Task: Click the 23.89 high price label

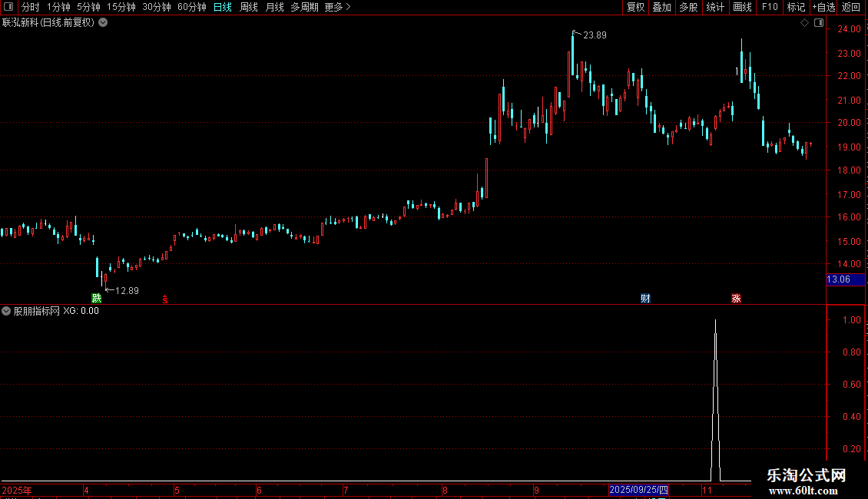Action: (x=595, y=35)
